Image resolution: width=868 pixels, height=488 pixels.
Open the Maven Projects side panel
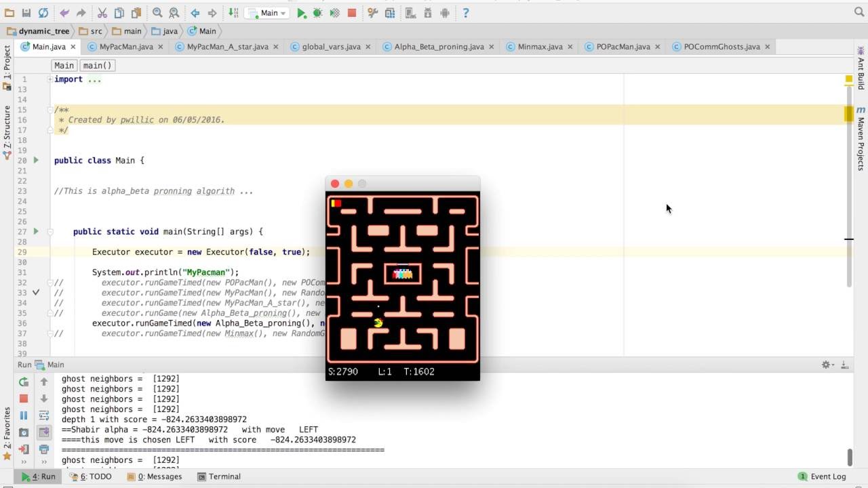861,139
